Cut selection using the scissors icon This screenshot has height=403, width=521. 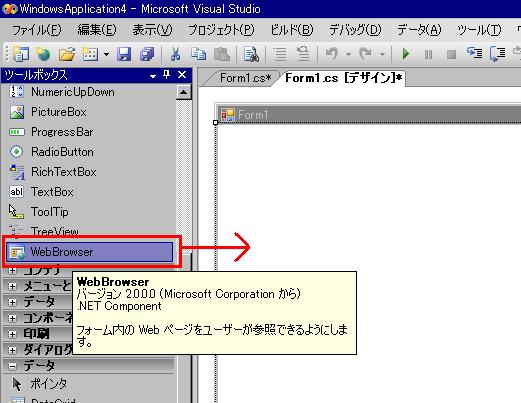pyautogui.click(x=175, y=54)
